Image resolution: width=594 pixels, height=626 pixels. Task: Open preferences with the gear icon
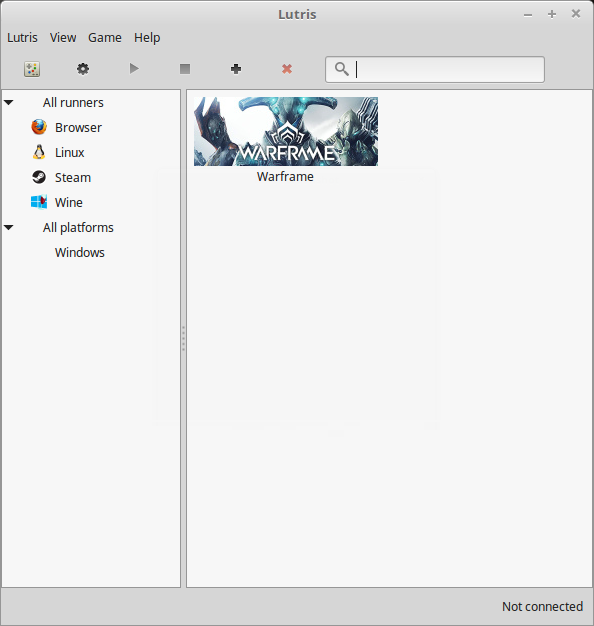point(83,69)
